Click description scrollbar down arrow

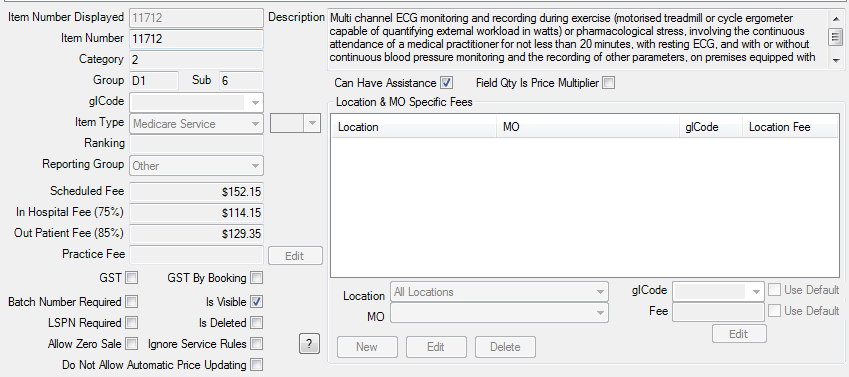click(835, 60)
